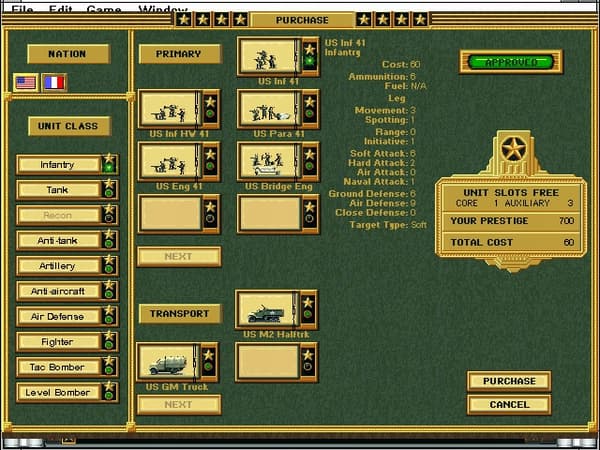
Task: Click the star light next to Infantry
Action: click(x=109, y=164)
